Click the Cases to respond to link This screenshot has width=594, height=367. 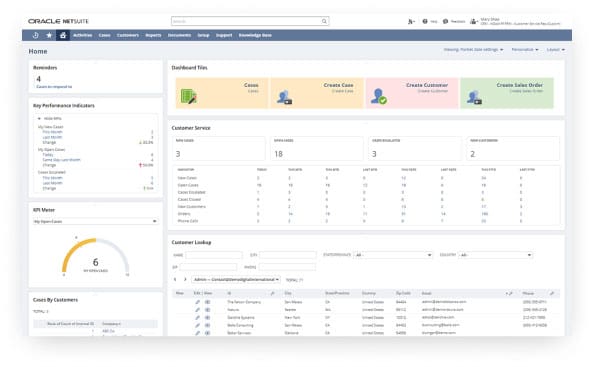click(x=54, y=87)
